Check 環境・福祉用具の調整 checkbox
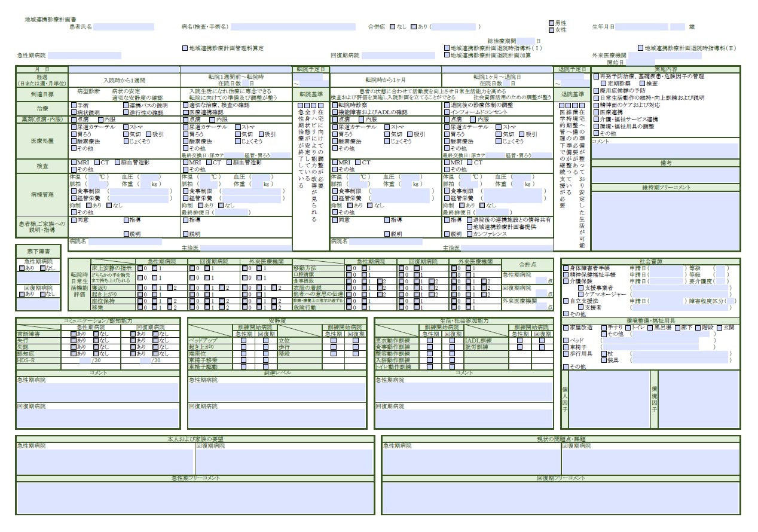The width and height of the screenshot is (758, 532). pos(595,127)
